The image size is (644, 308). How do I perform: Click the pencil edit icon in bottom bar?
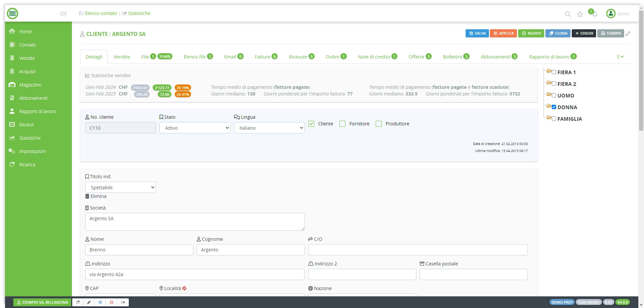pos(89,302)
